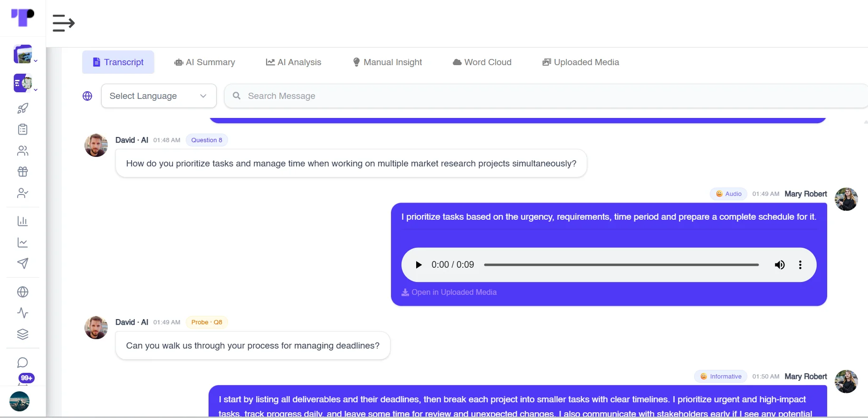
Task: Open the activity pulse icon in sidebar
Action: (x=23, y=313)
